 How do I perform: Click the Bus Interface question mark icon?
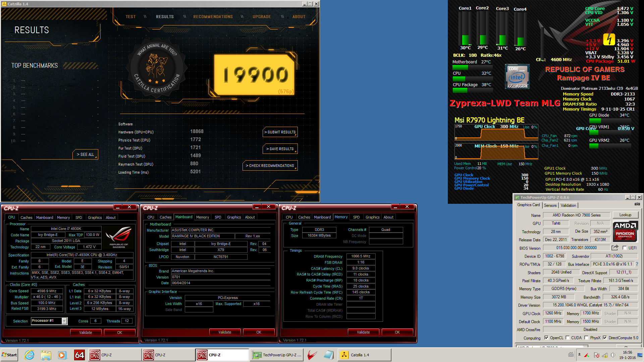coord(637,264)
